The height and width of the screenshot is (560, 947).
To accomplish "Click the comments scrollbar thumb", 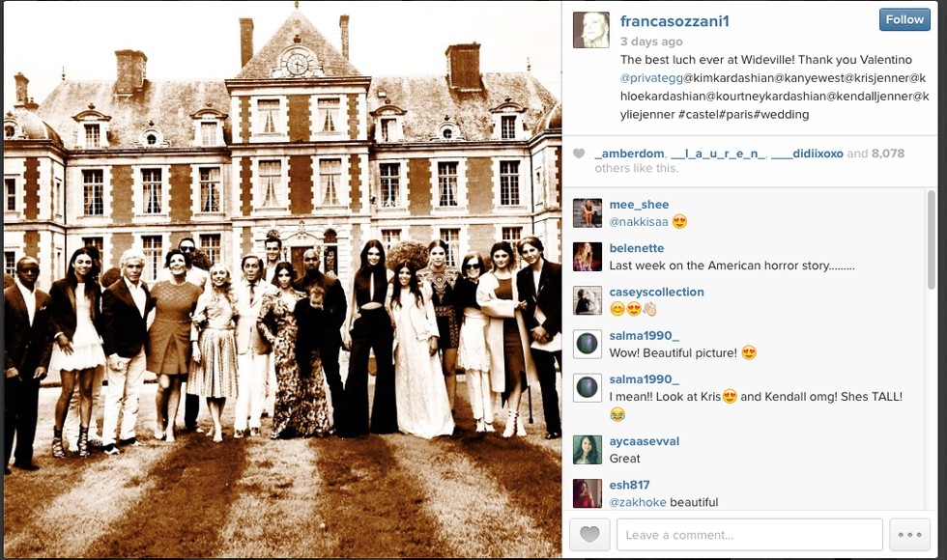I will pos(932,239).
